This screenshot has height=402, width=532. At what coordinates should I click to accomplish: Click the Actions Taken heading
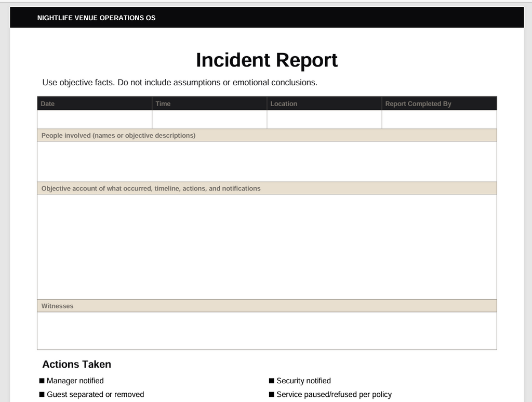tap(77, 365)
